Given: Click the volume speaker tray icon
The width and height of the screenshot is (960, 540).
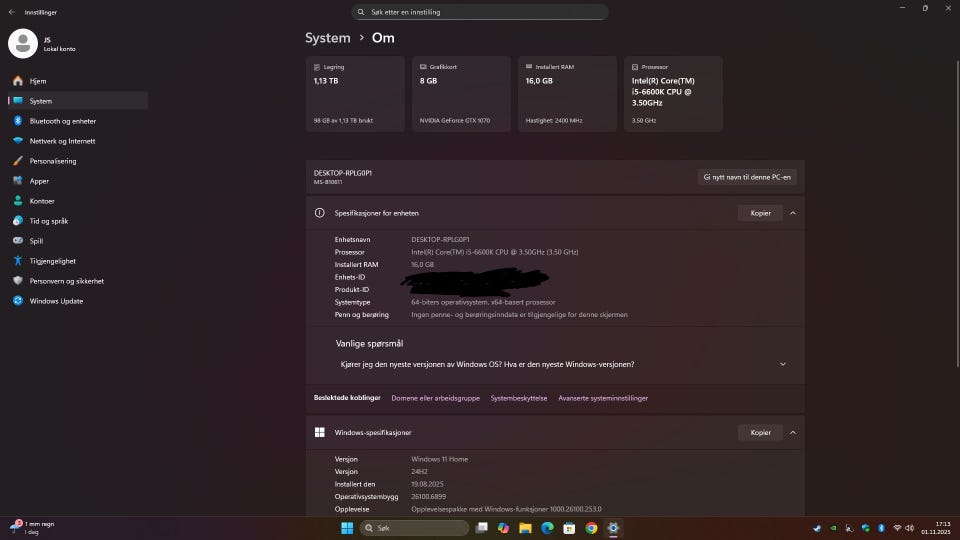Looking at the screenshot, I should [910, 528].
